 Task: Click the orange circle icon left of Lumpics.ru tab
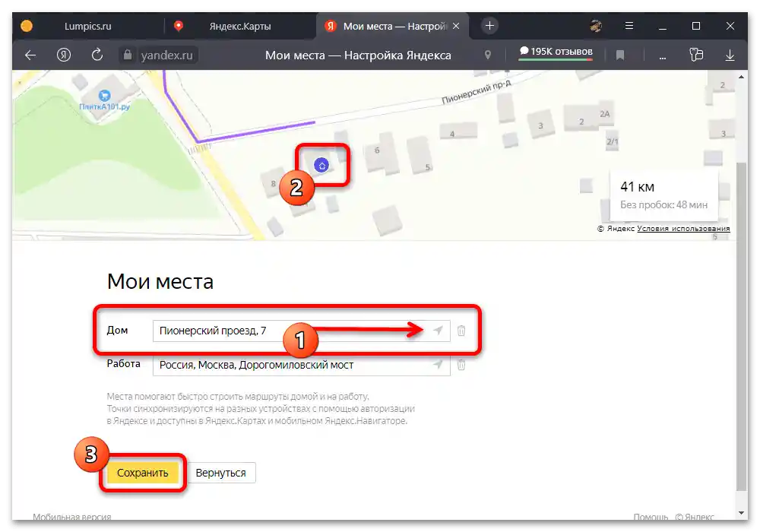click(x=27, y=26)
